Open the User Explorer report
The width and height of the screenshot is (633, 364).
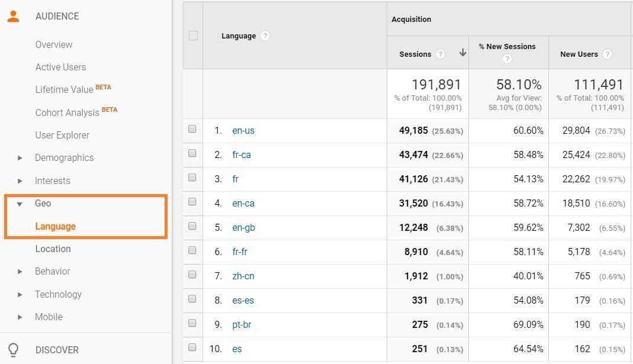[x=62, y=136]
